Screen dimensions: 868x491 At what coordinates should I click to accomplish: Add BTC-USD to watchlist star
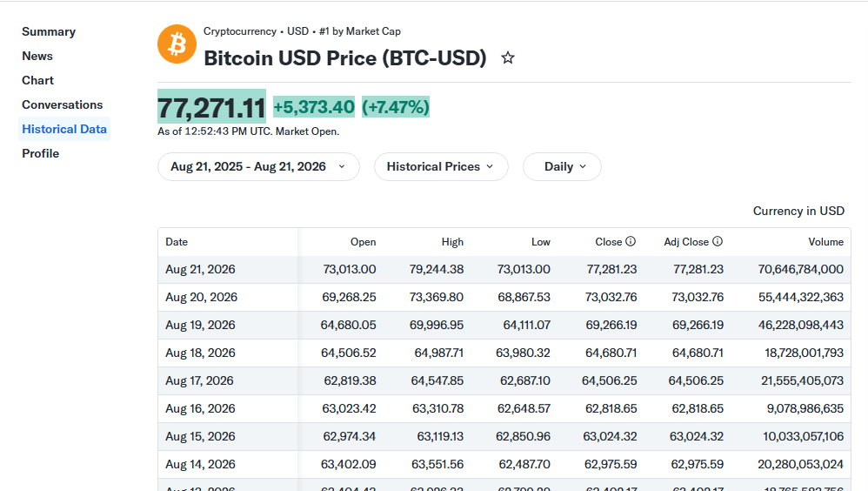point(508,57)
